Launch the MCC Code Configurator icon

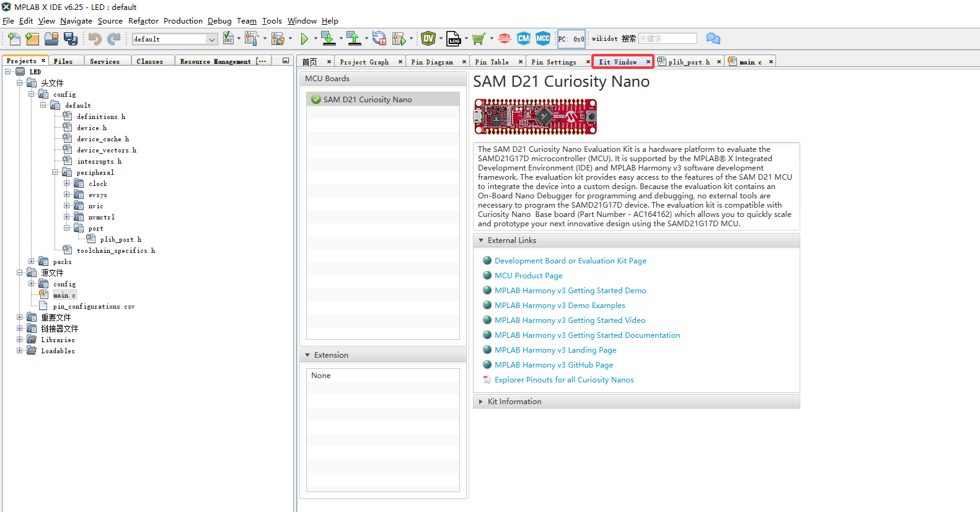pyautogui.click(x=543, y=38)
